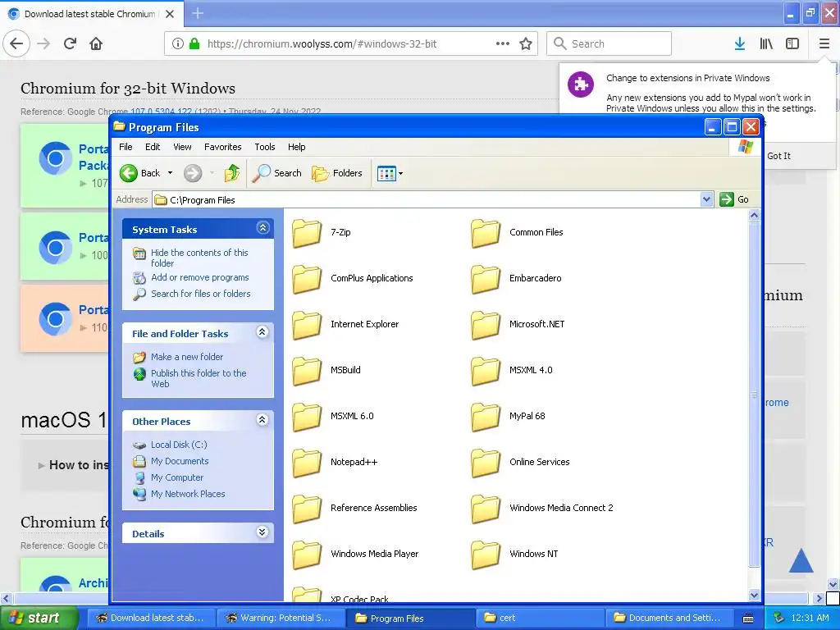Open the File menu
Viewport: 840px width, 630px height.
tap(126, 147)
